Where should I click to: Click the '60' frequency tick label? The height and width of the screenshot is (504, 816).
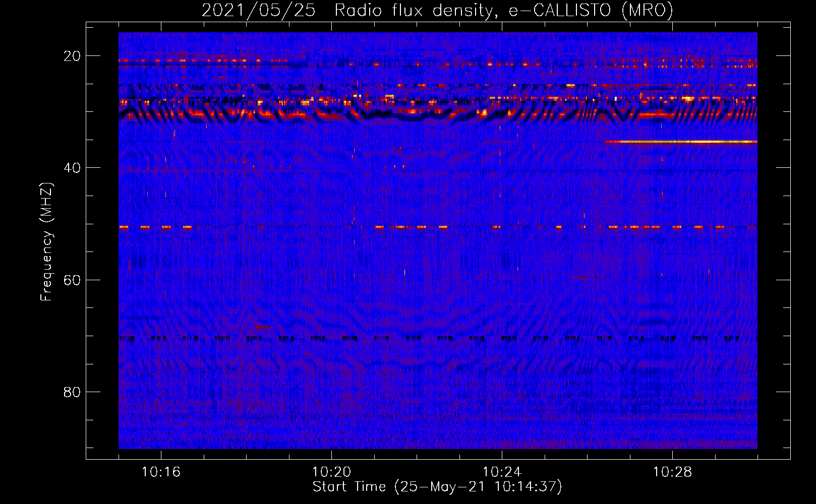tap(72, 280)
